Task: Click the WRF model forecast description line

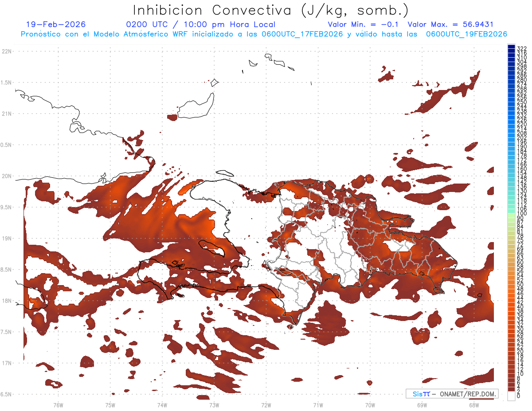Action: [264, 34]
